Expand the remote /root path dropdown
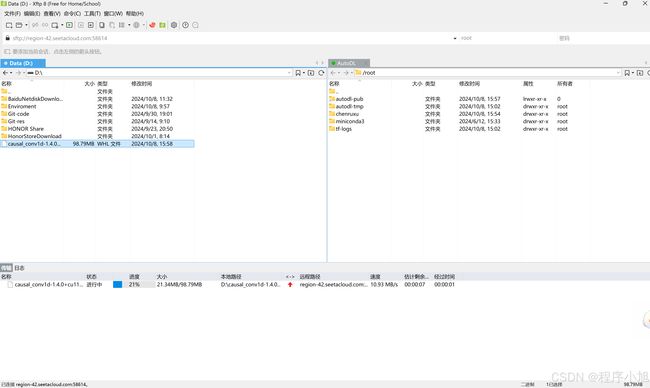 point(618,73)
